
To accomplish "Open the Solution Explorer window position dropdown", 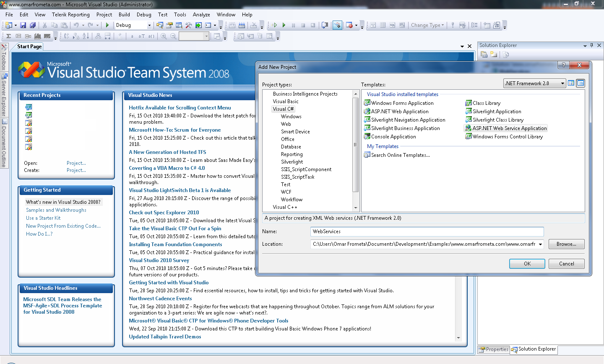I will (585, 45).
